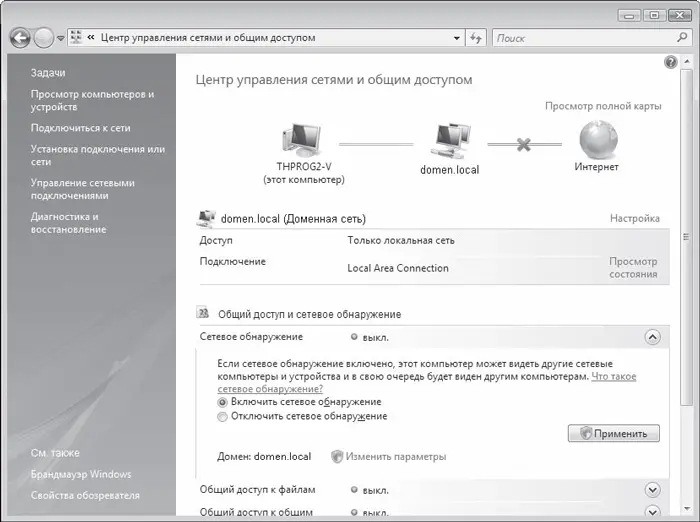Open Управление сетевыми подключениями
The image size is (700, 522).
click(83, 189)
